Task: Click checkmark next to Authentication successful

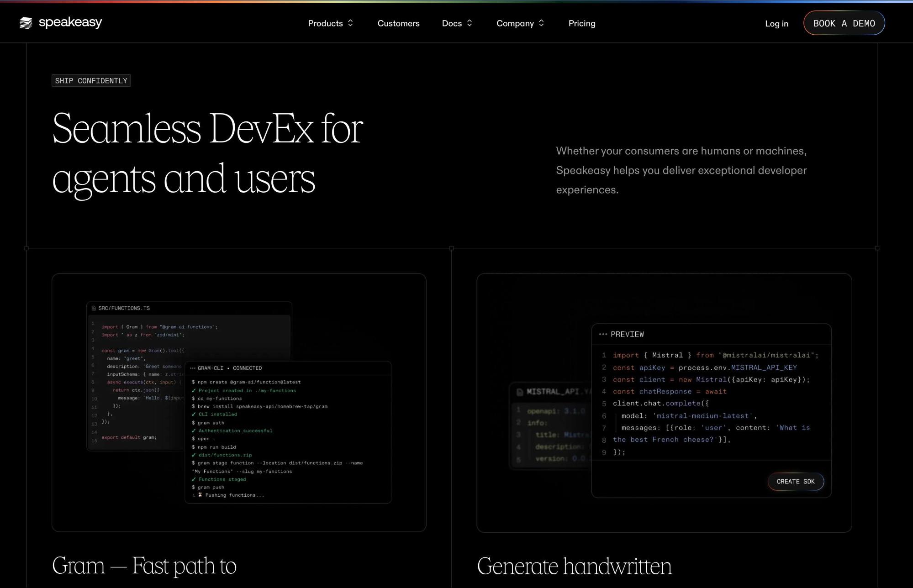Action: [194, 430]
